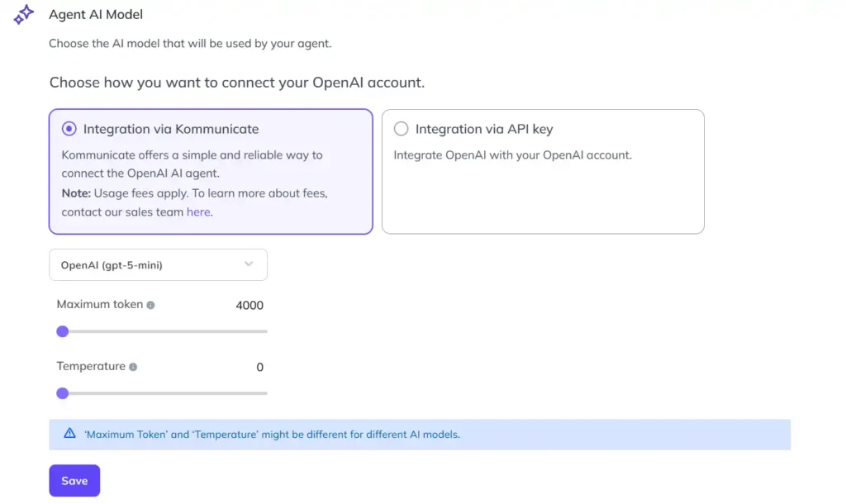Open the OpenAI (gpt-5-mini) model dropdown

158,264
